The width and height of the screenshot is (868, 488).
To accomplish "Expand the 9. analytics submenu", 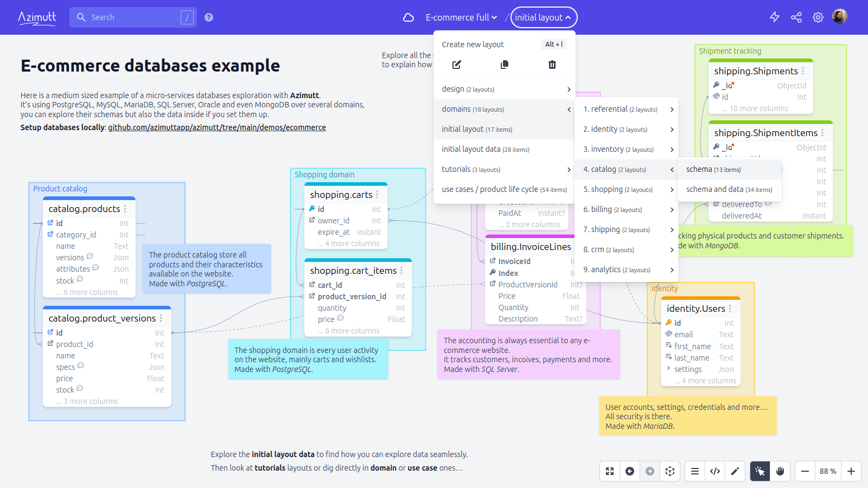I will click(627, 269).
